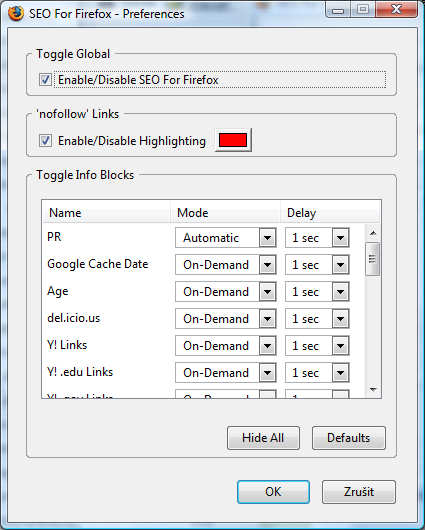
Task: Minimize the Preferences window
Action: coord(337,10)
